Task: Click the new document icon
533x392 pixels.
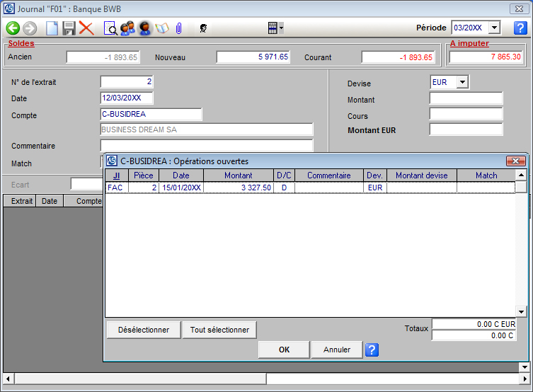Action: click(x=52, y=28)
